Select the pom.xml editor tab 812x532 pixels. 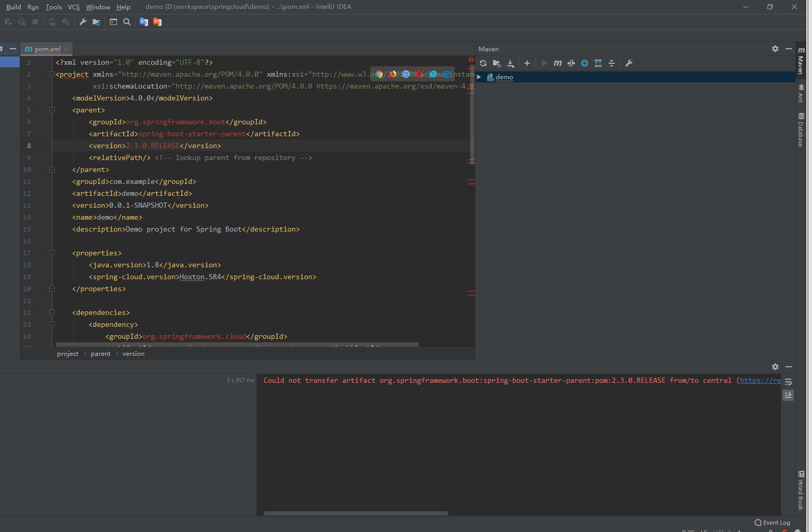(x=47, y=49)
